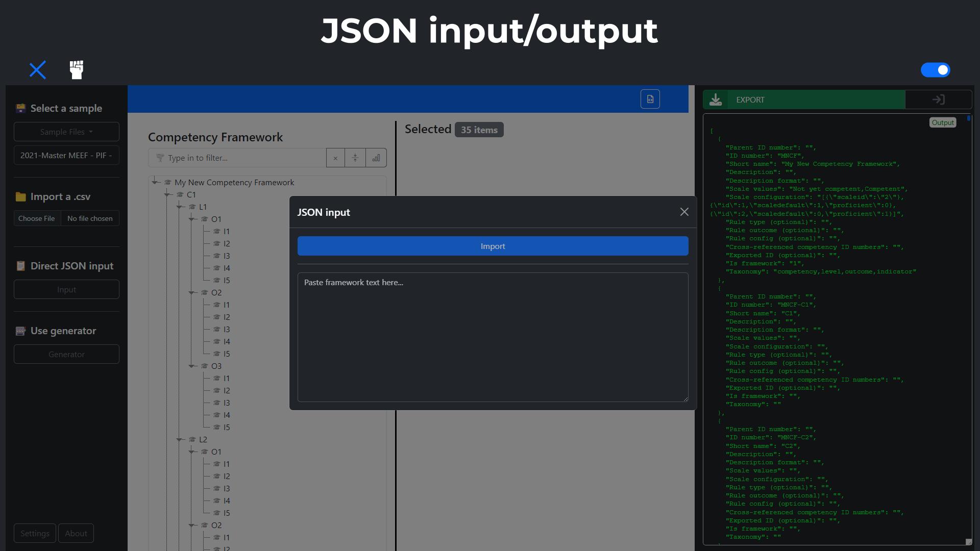This screenshot has width=980, height=551.
Task: Open the Sample Files dropdown
Action: (66, 132)
